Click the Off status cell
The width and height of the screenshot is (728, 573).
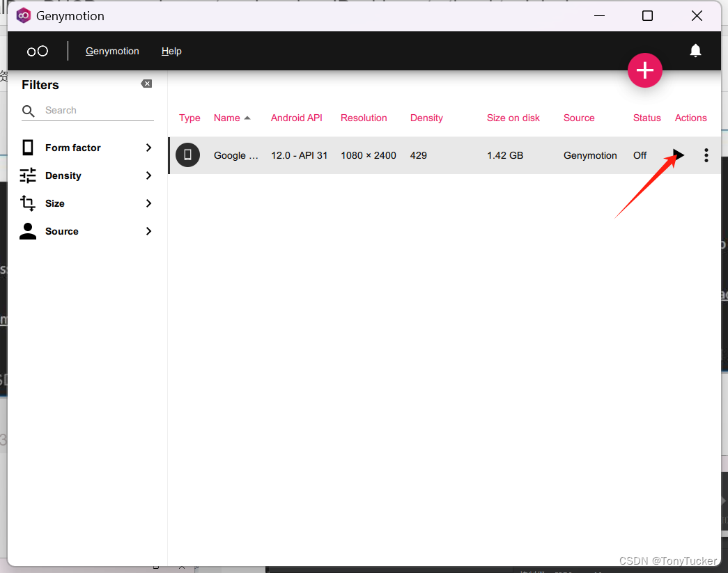[x=640, y=155]
